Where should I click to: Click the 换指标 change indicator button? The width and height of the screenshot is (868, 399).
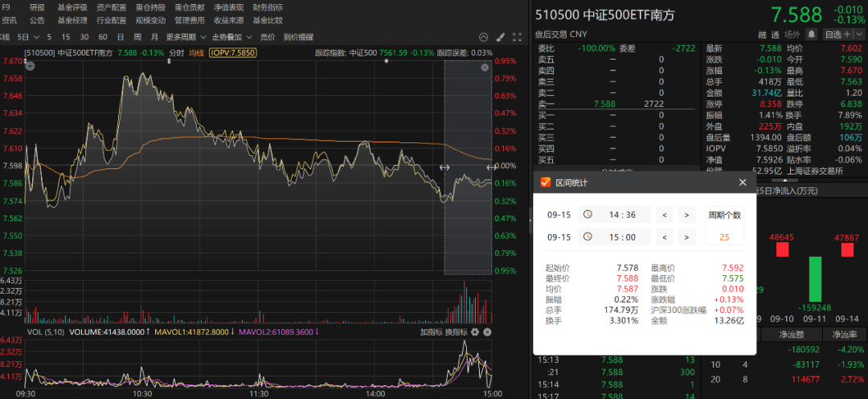[457, 332]
